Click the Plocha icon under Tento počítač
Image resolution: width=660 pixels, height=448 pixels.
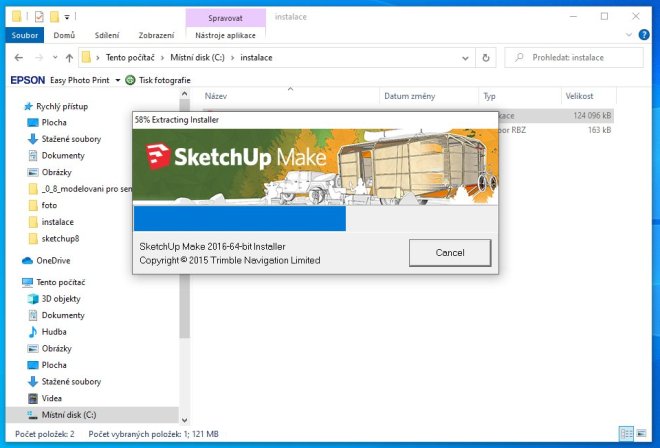pyautogui.click(x=33, y=365)
